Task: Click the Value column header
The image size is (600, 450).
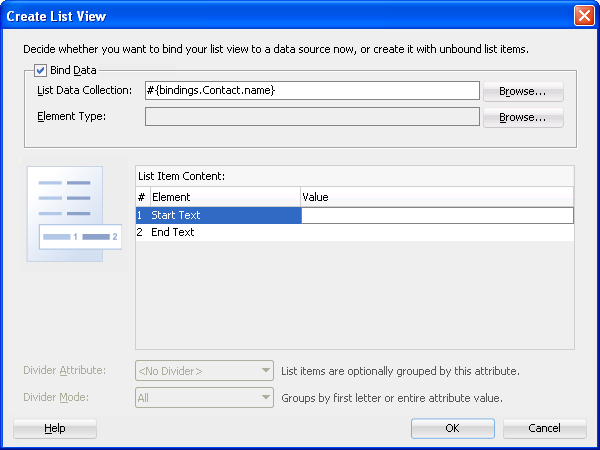Action: tap(437, 197)
